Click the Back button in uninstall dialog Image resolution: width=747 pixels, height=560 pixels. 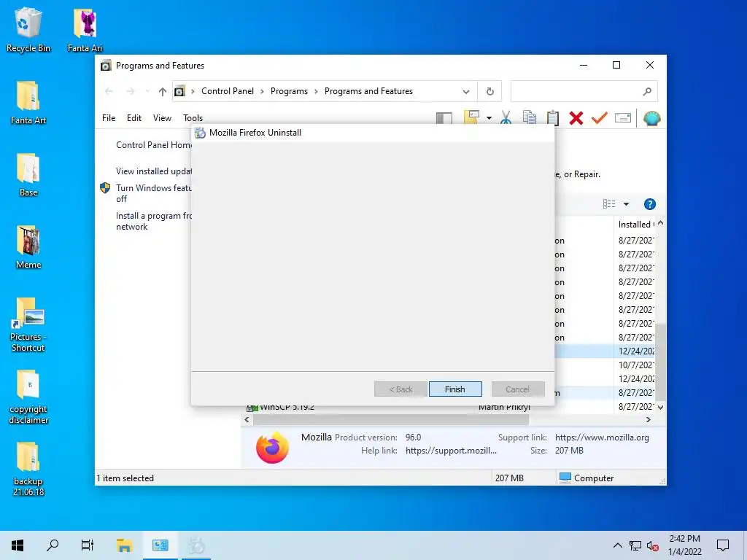point(400,389)
